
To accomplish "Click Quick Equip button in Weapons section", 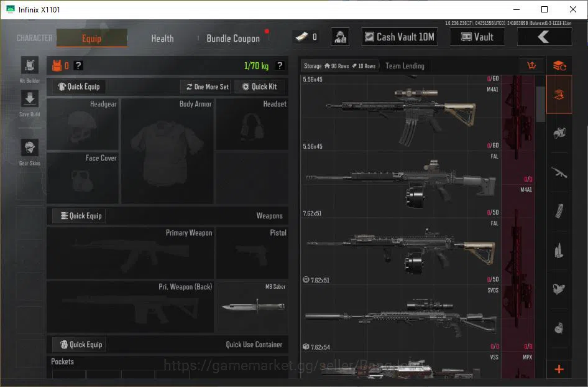I will click(79, 216).
